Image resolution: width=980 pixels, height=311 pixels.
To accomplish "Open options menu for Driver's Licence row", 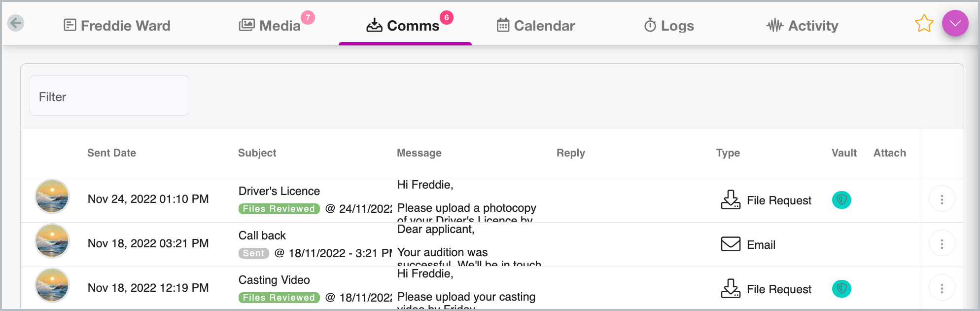I will point(942,199).
